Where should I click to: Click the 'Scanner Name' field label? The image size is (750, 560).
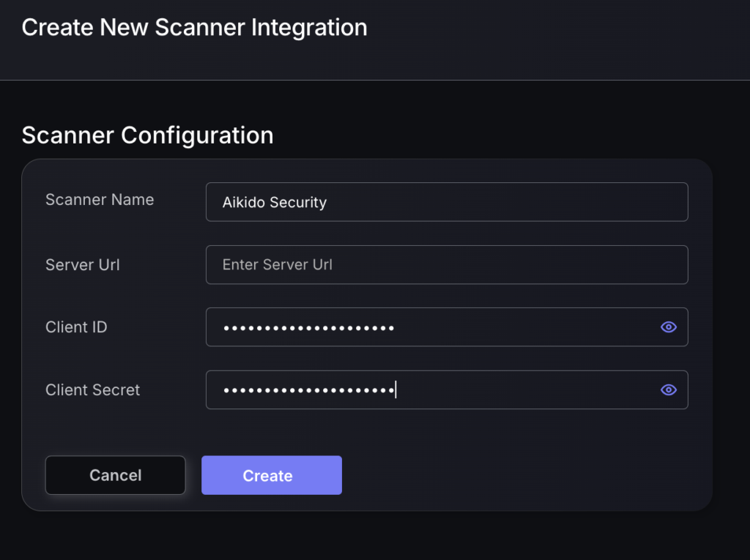pyautogui.click(x=100, y=200)
